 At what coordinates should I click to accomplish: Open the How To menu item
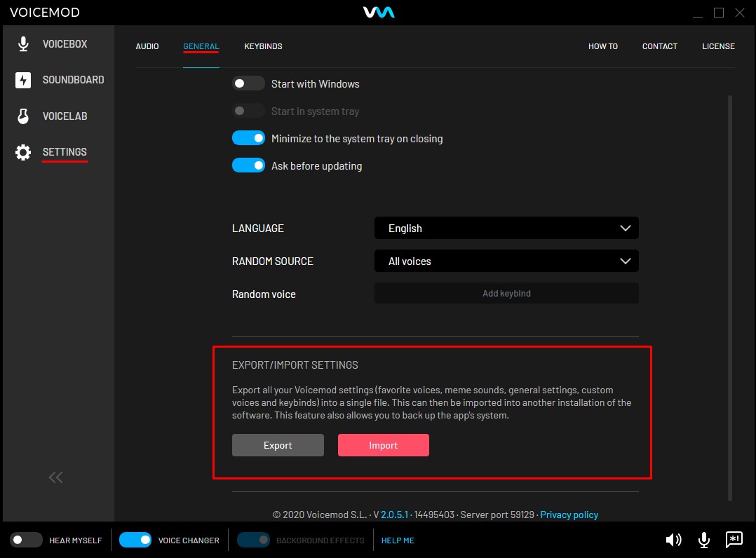pos(602,46)
